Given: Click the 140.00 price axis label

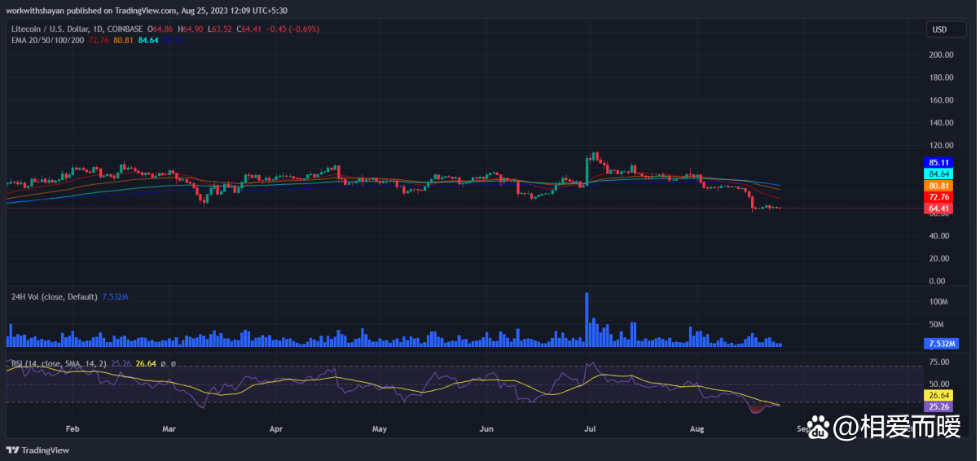Looking at the screenshot, I should [x=941, y=123].
